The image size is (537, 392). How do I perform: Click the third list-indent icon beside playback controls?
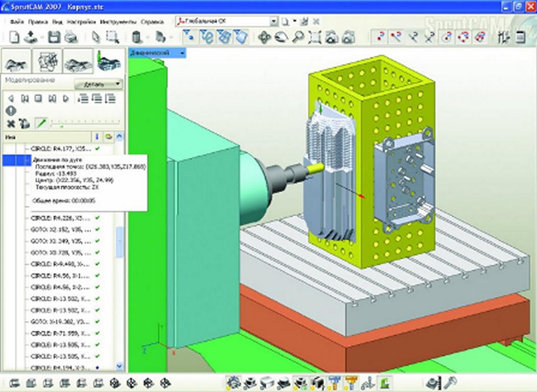click(x=110, y=99)
